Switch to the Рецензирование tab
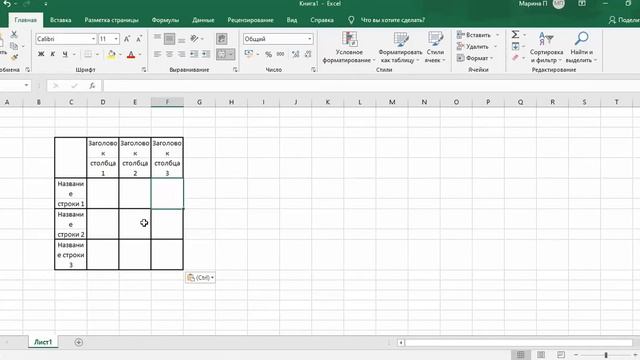Screen dimensions: 640x360 [x=251, y=20]
